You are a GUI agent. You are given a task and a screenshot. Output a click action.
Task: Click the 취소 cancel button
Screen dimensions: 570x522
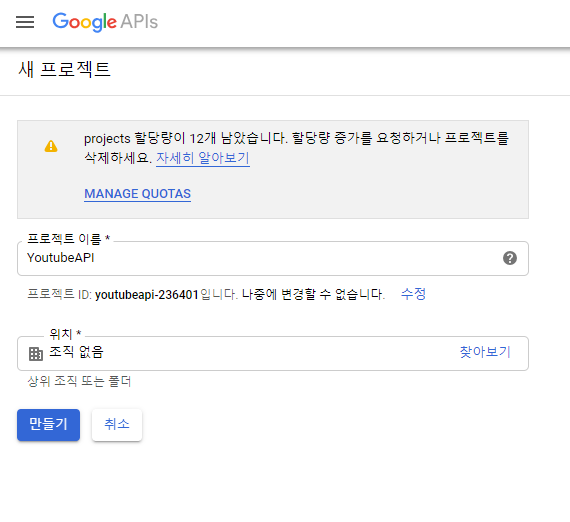click(x=117, y=425)
